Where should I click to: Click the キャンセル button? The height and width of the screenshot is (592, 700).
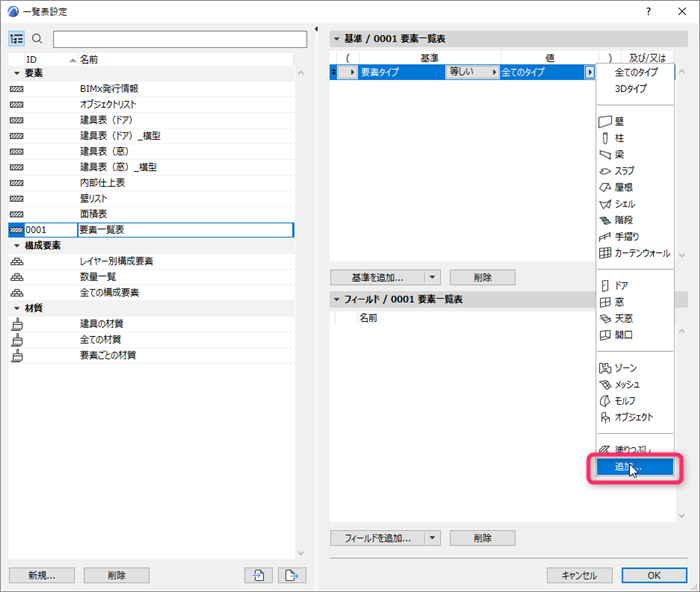pyautogui.click(x=579, y=575)
